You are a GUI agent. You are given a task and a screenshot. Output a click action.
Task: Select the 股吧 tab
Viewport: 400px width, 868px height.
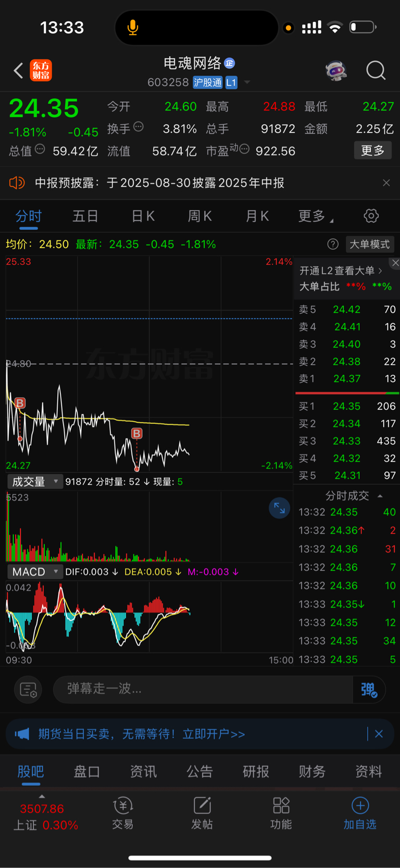31,772
